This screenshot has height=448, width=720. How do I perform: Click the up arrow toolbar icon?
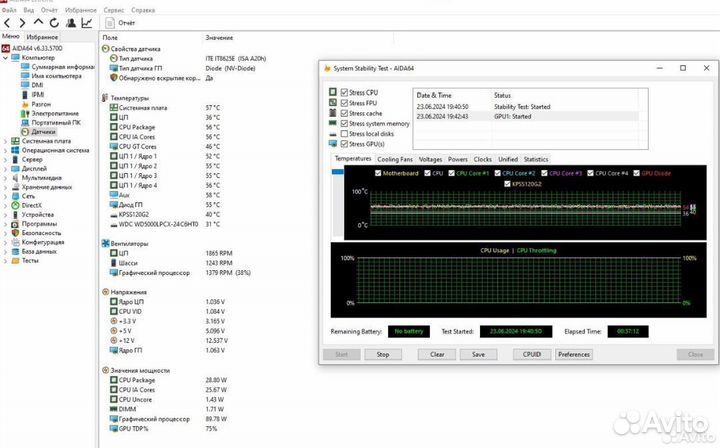[38, 22]
